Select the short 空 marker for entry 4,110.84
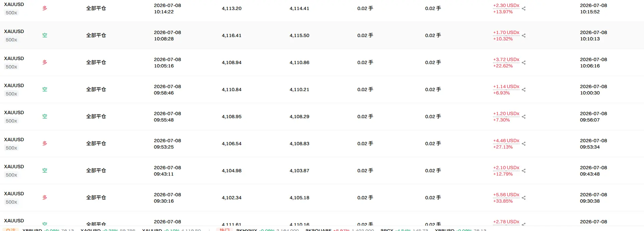The width and height of the screenshot is (644, 231). pos(45,89)
